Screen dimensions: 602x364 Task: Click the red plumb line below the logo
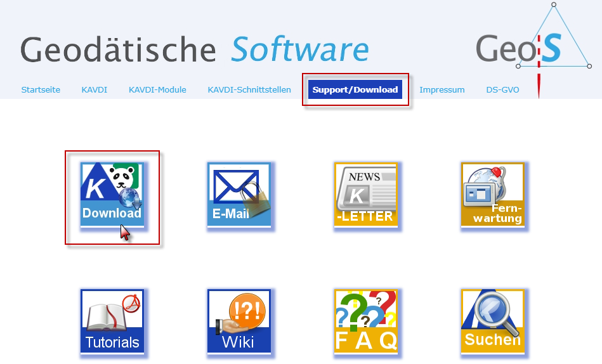pyautogui.click(x=539, y=81)
